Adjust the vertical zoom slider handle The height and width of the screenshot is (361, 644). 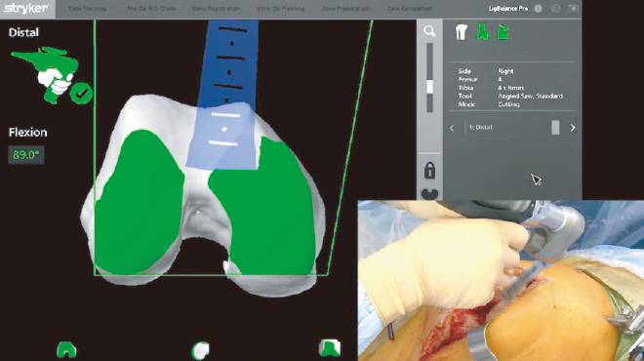pos(430,87)
